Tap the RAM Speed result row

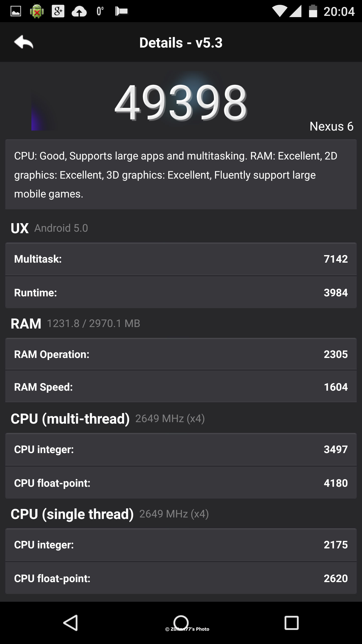coord(181,387)
